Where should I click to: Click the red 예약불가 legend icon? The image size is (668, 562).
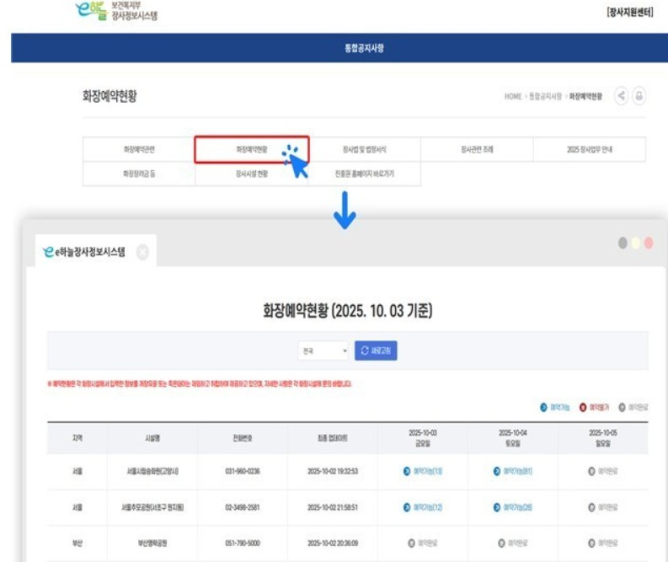583,408
